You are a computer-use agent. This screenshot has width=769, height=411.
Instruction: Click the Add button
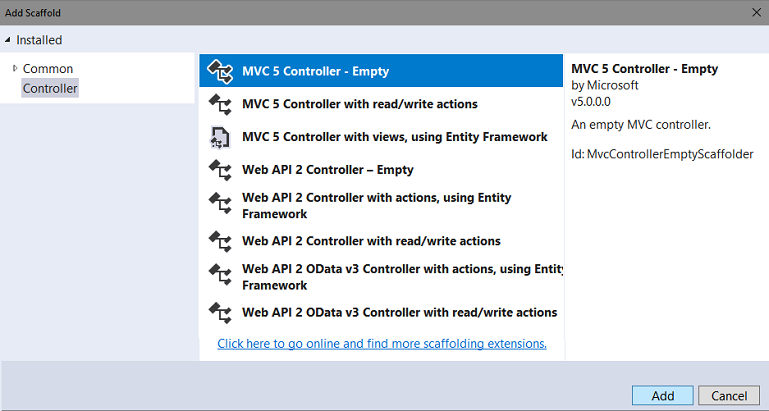(x=663, y=395)
